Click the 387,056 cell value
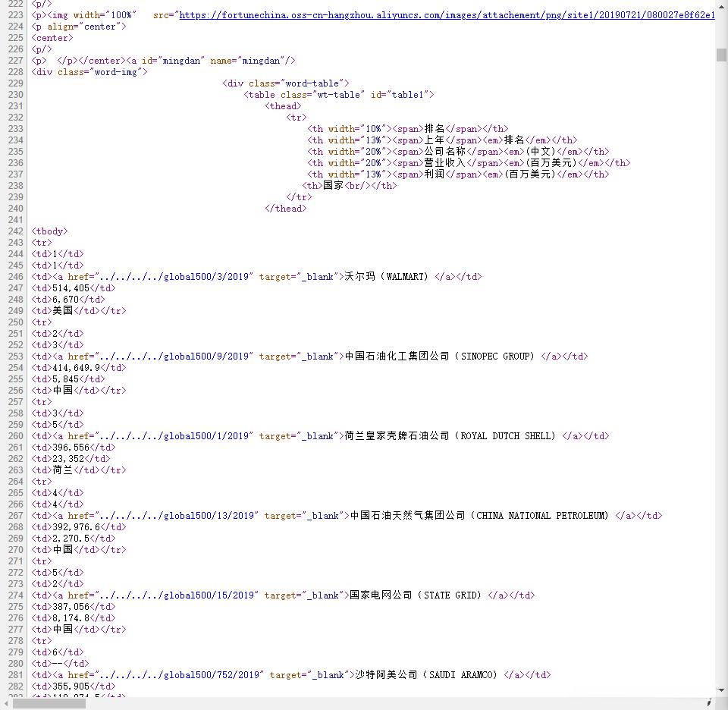This screenshot has width=728, height=710. coord(71,607)
